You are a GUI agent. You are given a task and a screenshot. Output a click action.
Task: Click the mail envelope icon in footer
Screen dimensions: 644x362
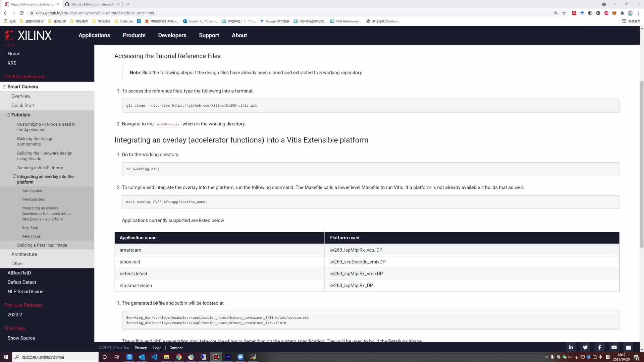coord(629,348)
